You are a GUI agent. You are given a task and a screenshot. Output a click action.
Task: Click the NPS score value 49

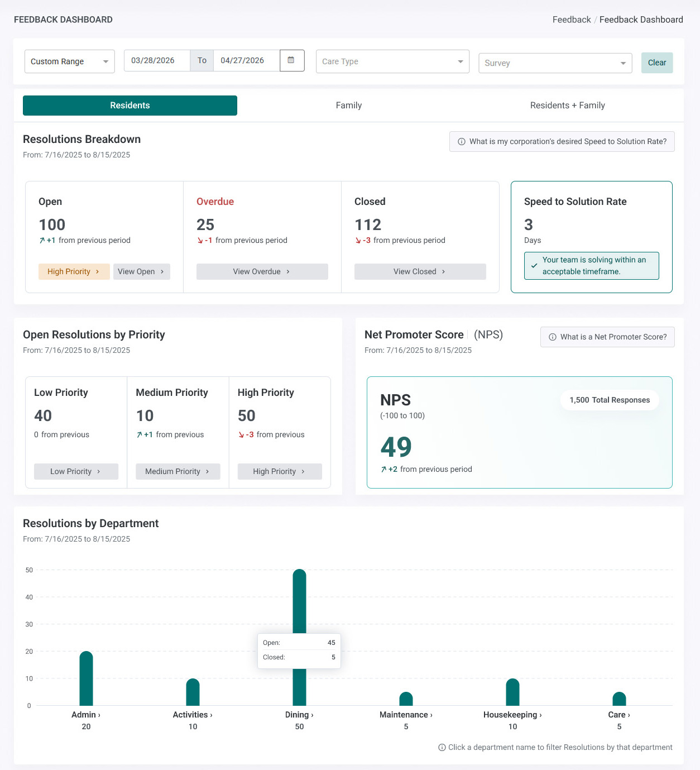click(396, 447)
